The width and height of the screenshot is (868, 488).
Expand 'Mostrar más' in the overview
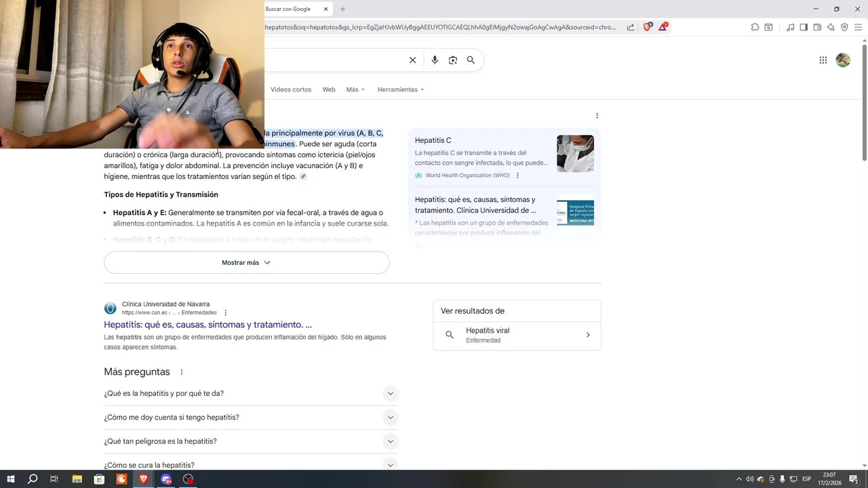coord(247,262)
